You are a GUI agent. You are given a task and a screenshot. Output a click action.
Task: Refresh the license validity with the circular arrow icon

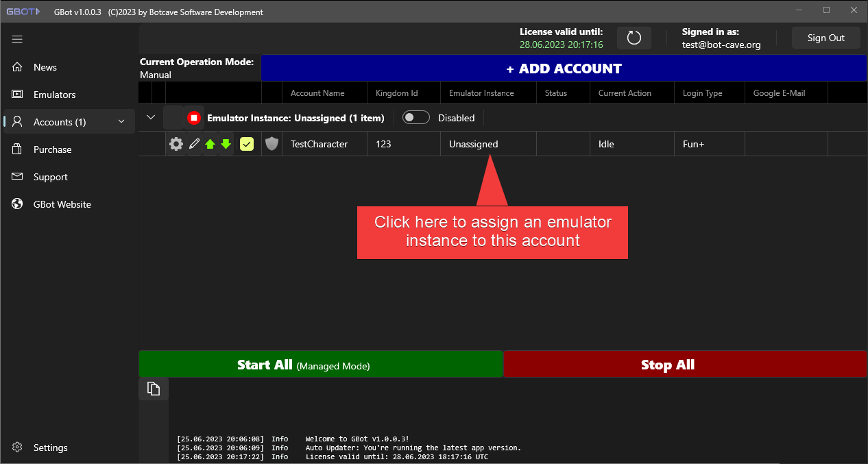point(634,38)
